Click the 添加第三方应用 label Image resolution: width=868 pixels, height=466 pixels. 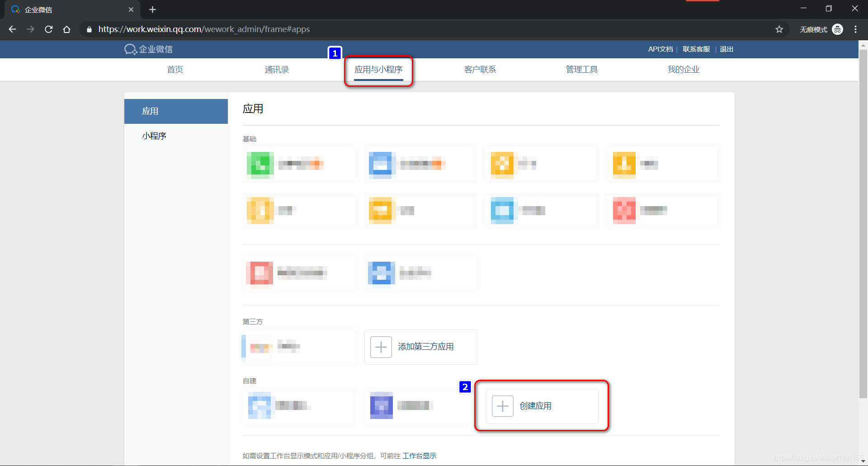point(426,347)
